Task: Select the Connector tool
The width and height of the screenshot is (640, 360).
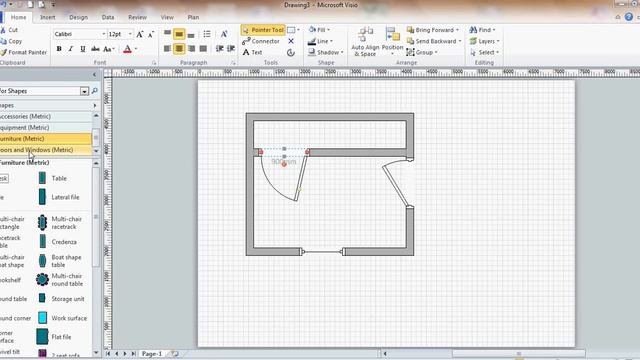Action: tap(261, 41)
